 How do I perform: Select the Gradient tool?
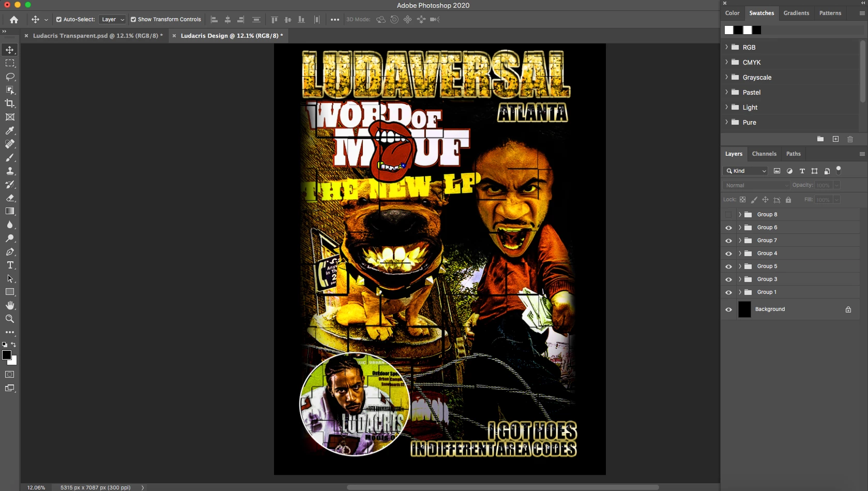tap(10, 211)
